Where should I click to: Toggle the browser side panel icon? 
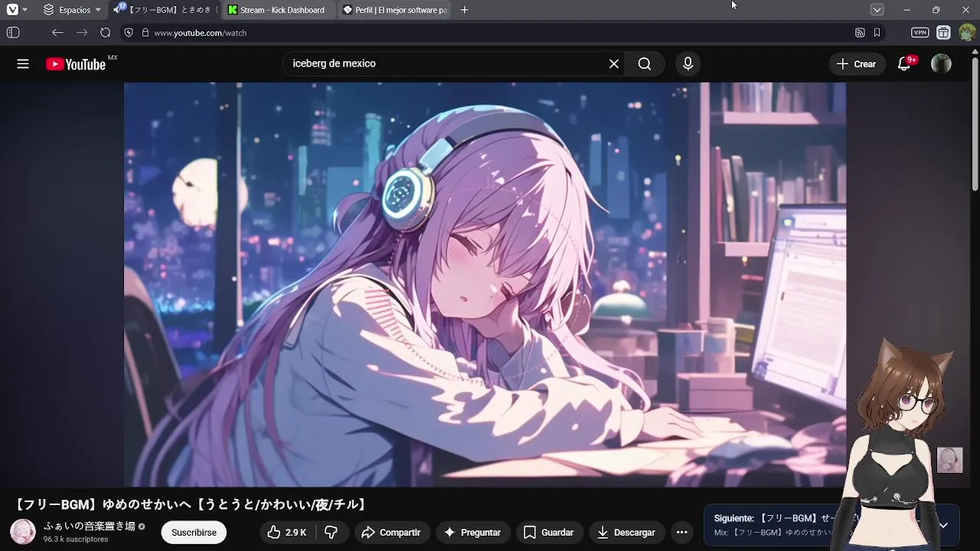[13, 33]
